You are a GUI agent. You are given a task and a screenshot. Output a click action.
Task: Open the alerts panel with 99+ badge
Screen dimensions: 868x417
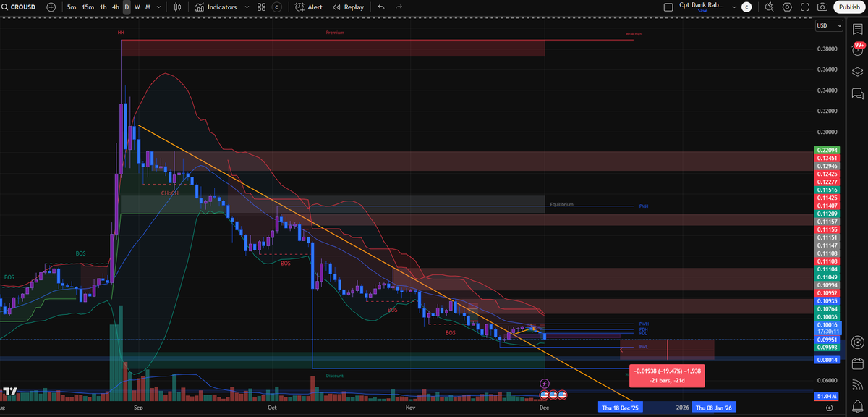[x=857, y=49]
